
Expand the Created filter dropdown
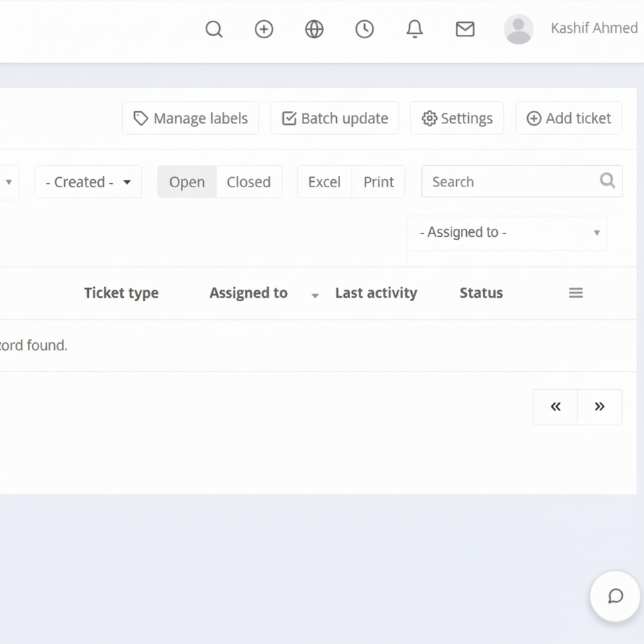tap(88, 182)
